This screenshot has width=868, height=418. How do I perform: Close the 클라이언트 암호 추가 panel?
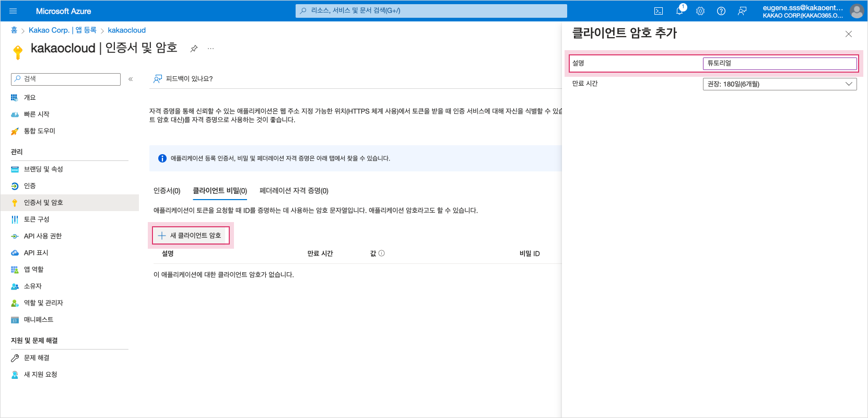click(x=849, y=34)
